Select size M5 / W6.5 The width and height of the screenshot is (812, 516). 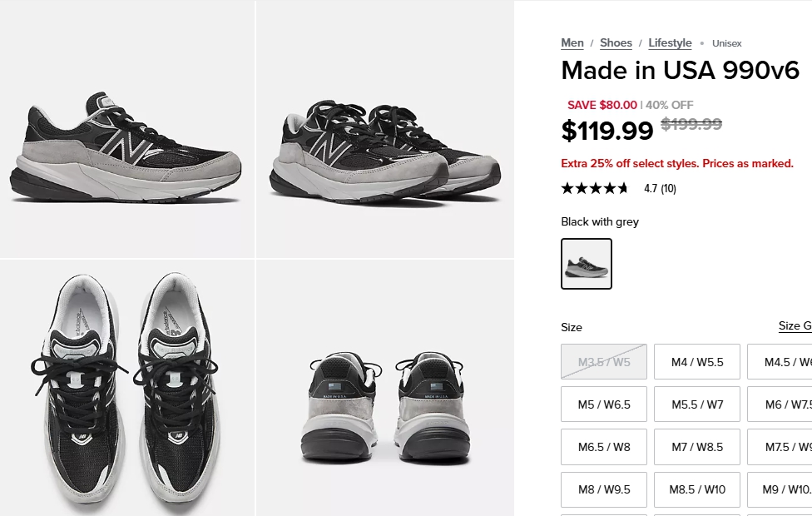604,404
